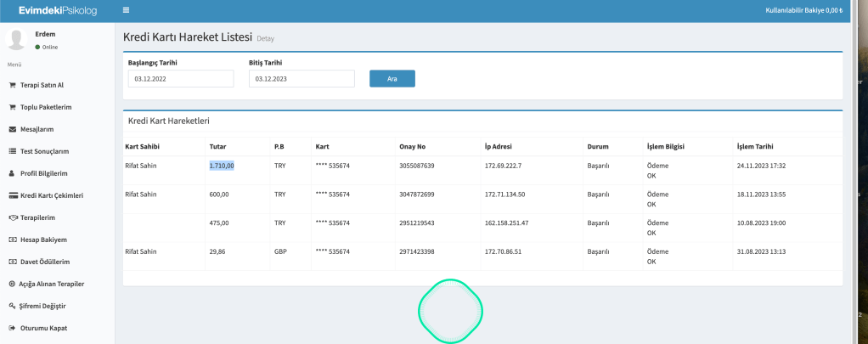Click the Erdem username in sidebar
Screen dimensions: 868x344
point(45,34)
